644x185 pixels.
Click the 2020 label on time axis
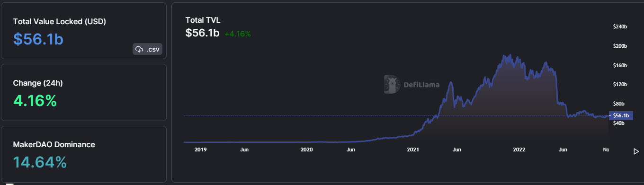307,150
